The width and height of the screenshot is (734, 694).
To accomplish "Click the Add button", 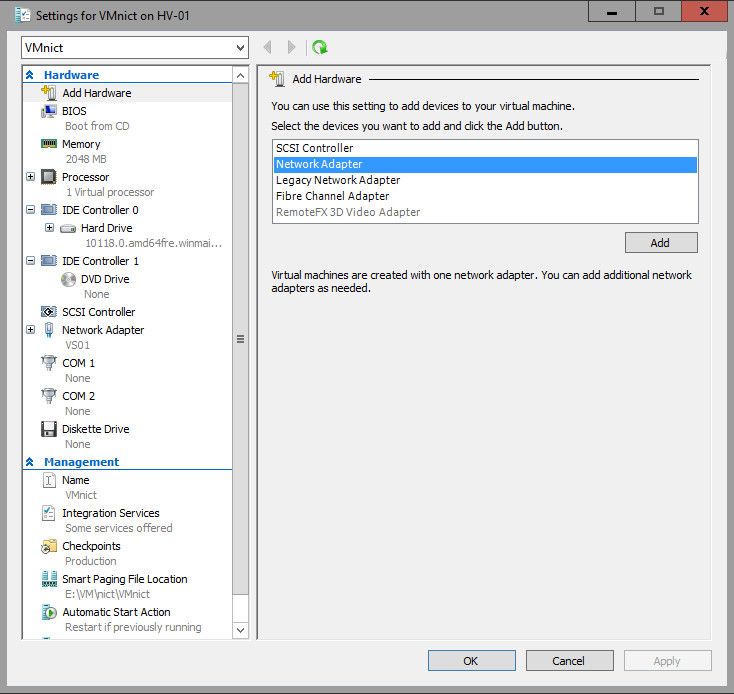I will (661, 243).
